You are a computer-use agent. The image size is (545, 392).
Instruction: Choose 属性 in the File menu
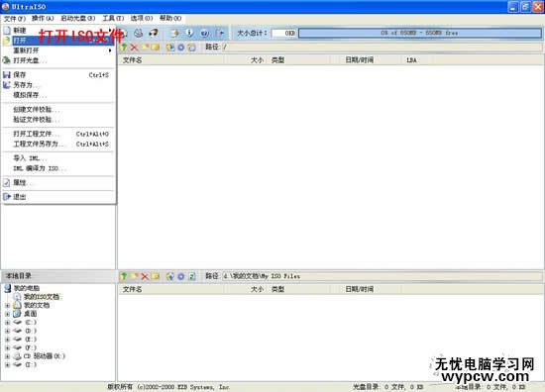coord(58,183)
